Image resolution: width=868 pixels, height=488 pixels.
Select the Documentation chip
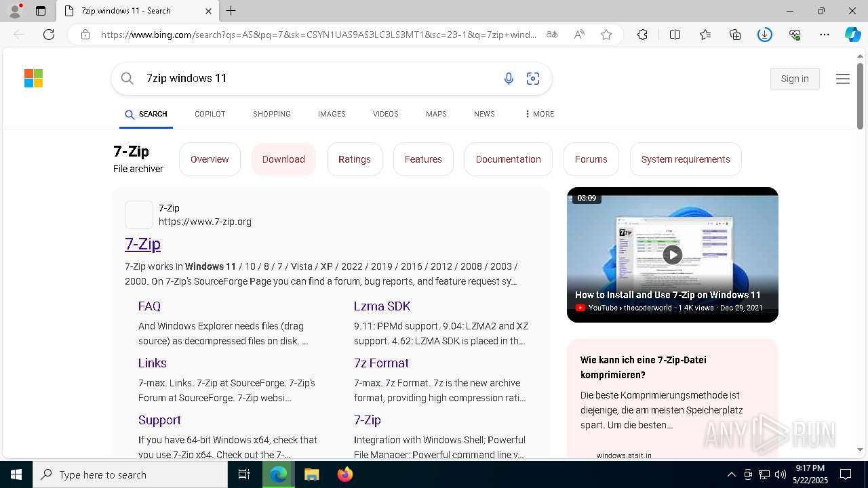509,159
